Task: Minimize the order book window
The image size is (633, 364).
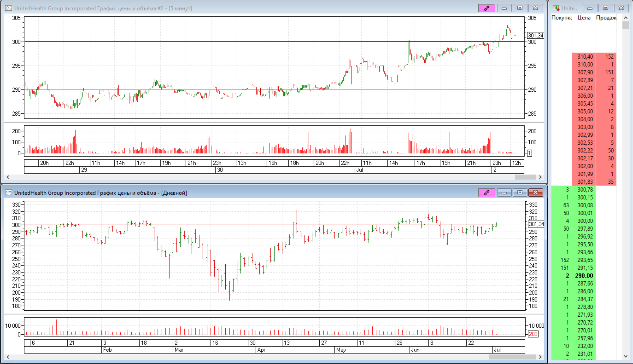Action: (590, 8)
